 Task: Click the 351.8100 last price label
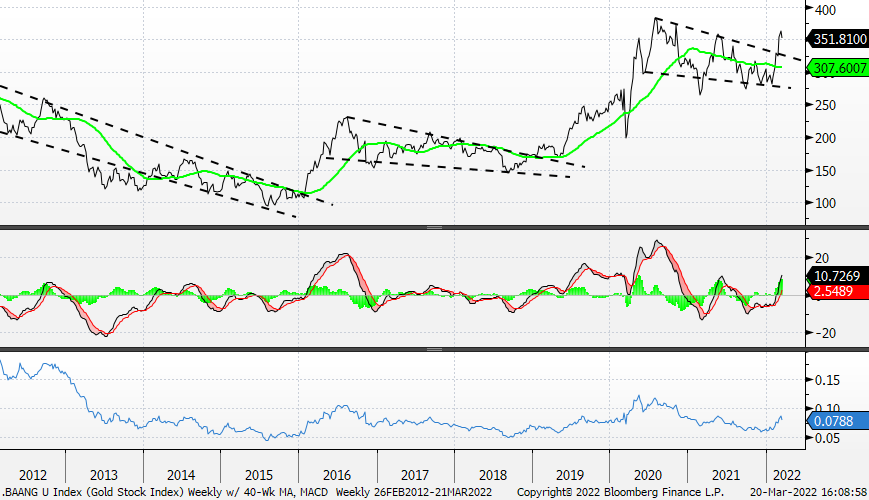[837, 39]
